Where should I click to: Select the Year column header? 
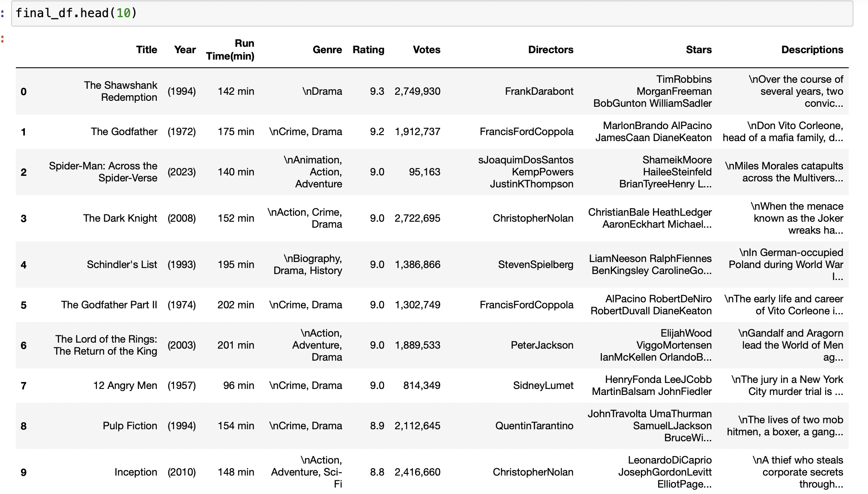pyautogui.click(x=184, y=50)
